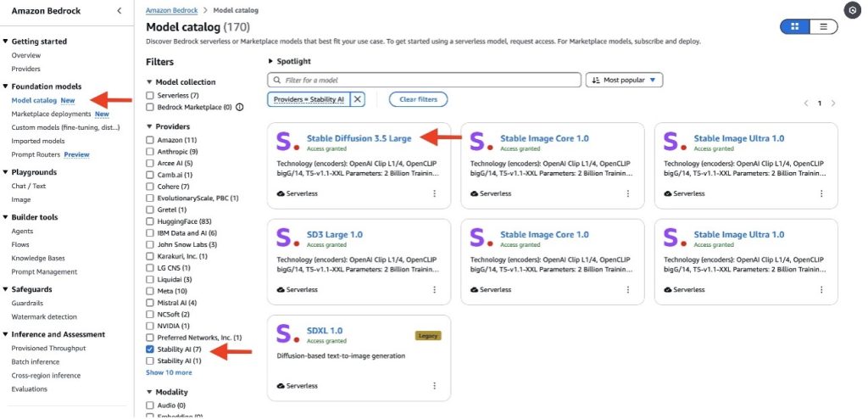Check the Meta (10) provider filter

pyautogui.click(x=150, y=291)
